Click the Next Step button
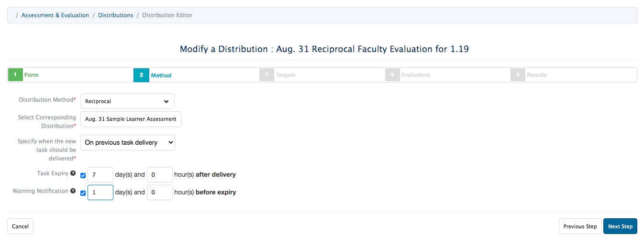Screen dimensions: 644x245 pos(620,226)
